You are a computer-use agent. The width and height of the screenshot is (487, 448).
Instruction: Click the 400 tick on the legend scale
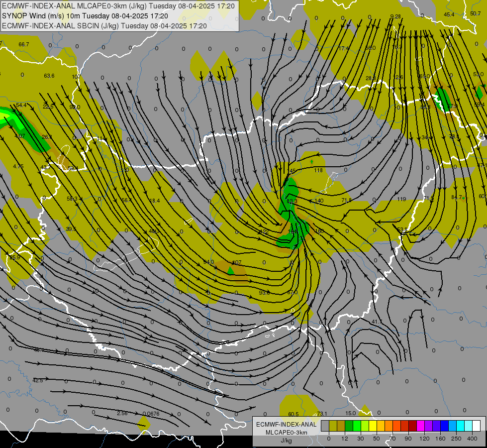pos(472,439)
